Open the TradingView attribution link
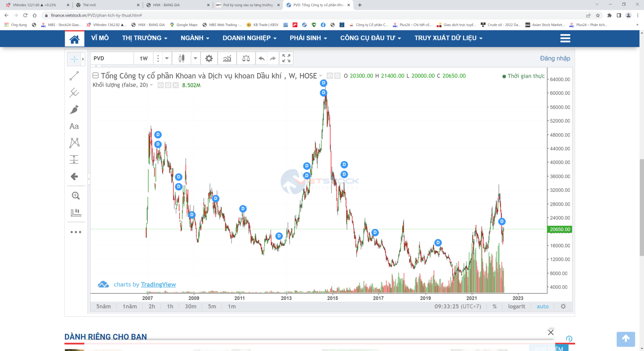Image resolution: width=644 pixels, height=351 pixels. click(x=158, y=284)
